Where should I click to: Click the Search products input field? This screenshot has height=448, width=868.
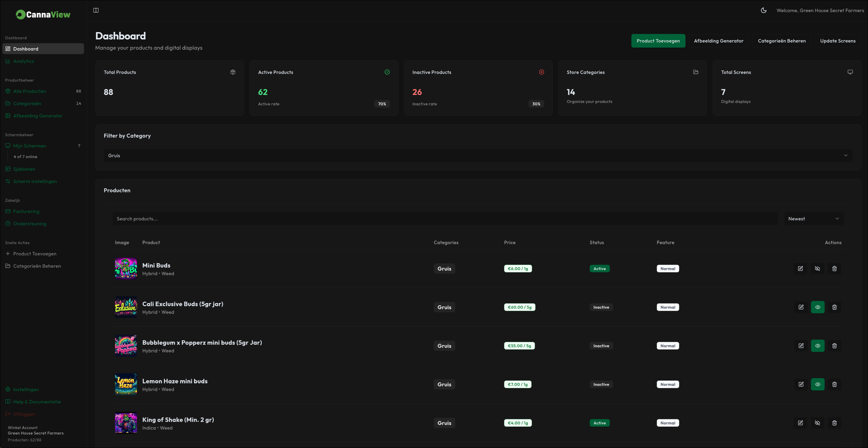click(445, 219)
